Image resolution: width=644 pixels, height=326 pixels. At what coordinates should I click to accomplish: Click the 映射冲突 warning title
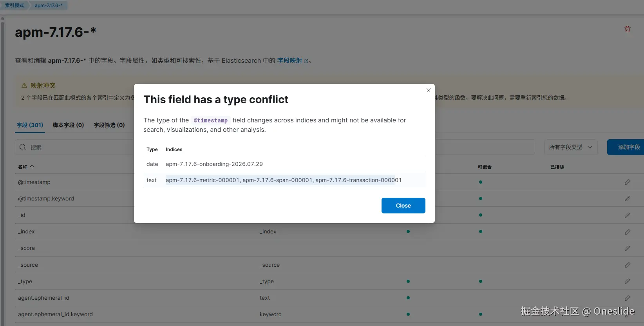tap(43, 86)
